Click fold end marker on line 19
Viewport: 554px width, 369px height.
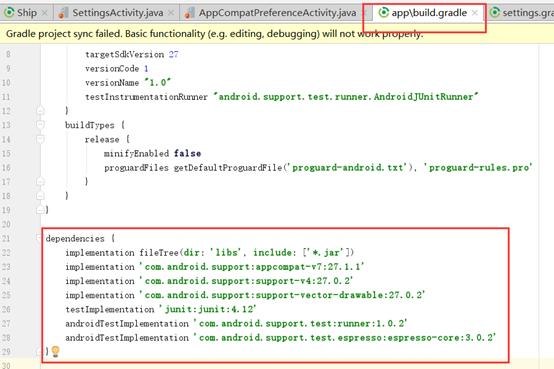(40, 210)
